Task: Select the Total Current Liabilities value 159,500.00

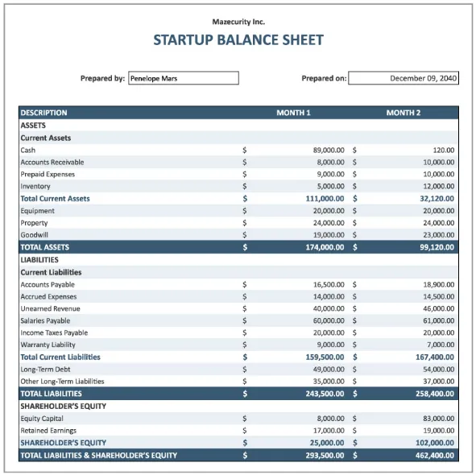Action: coord(325,357)
